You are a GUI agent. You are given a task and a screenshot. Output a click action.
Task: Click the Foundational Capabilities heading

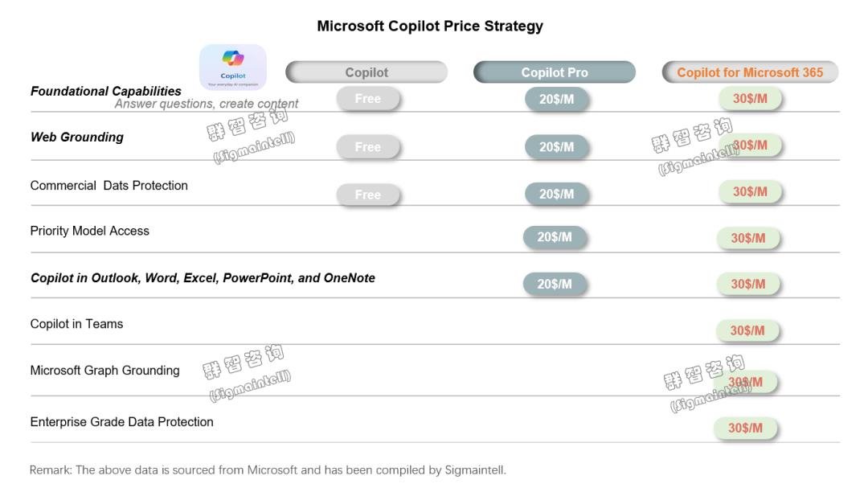106,91
